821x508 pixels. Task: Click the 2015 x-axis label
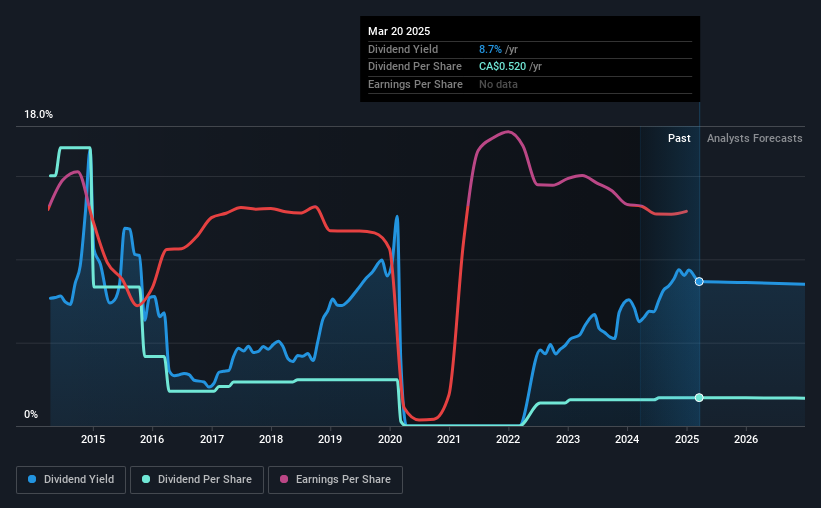(x=93, y=439)
